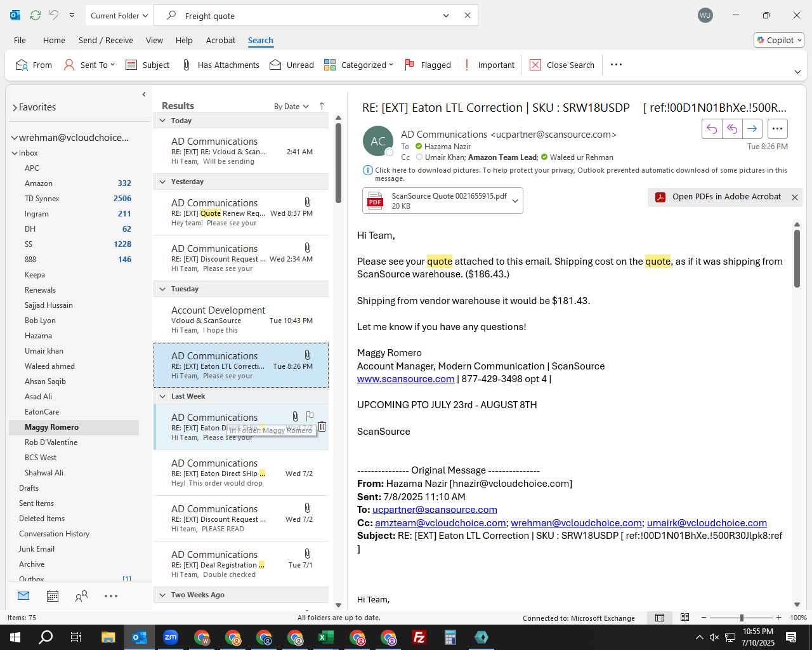Delete hovered email with trash icon

(x=322, y=427)
